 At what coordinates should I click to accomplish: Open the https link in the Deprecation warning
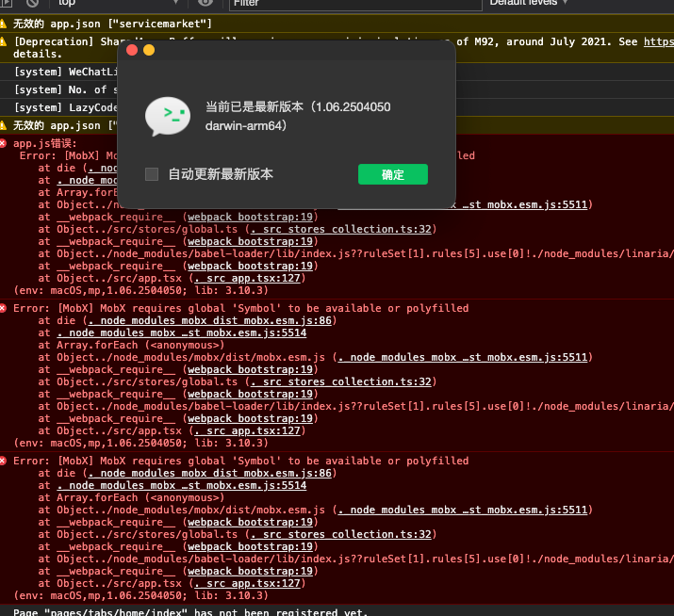[659, 41]
